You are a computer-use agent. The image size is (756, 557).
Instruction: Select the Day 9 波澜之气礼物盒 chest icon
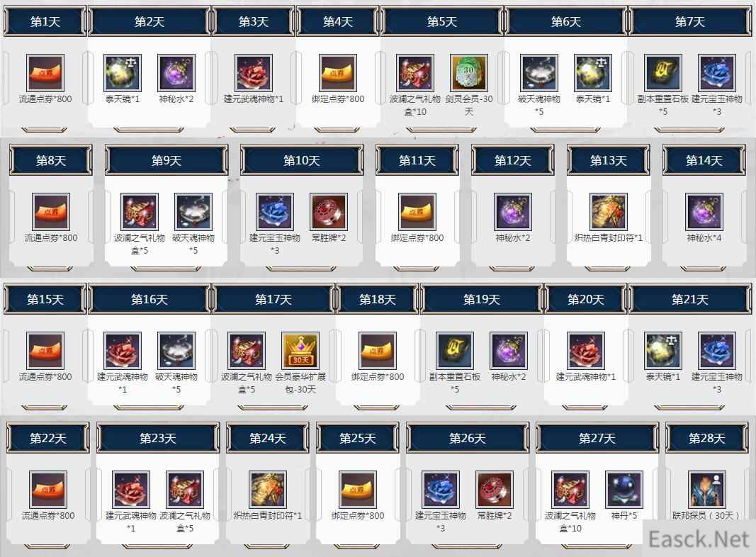point(140,212)
